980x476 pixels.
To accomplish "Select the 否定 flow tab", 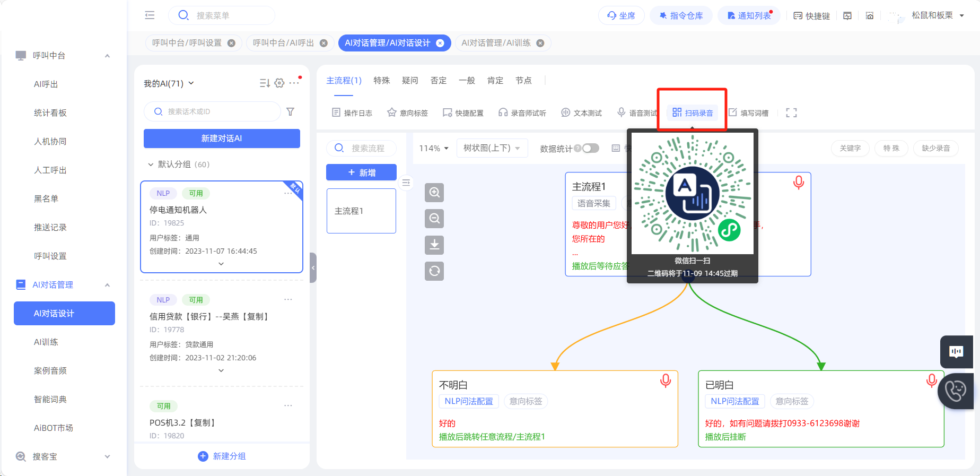I will [439, 81].
